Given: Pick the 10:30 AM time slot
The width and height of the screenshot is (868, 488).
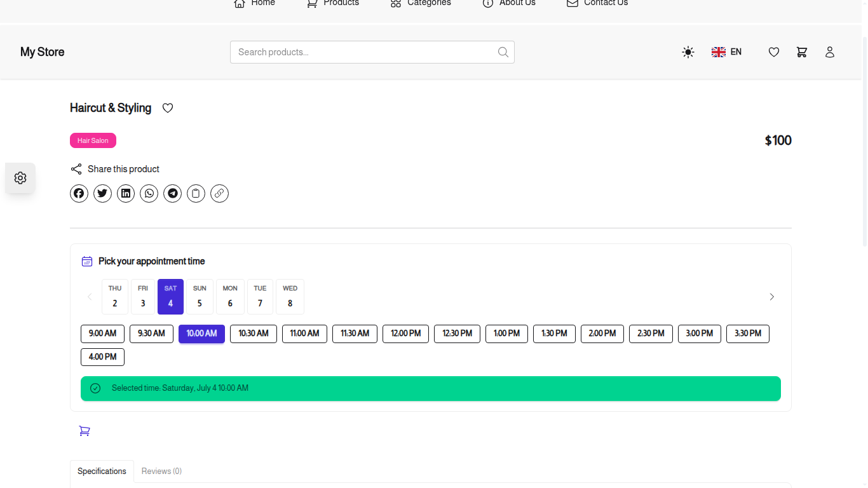Looking at the screenshot, I should pos(254,334).
